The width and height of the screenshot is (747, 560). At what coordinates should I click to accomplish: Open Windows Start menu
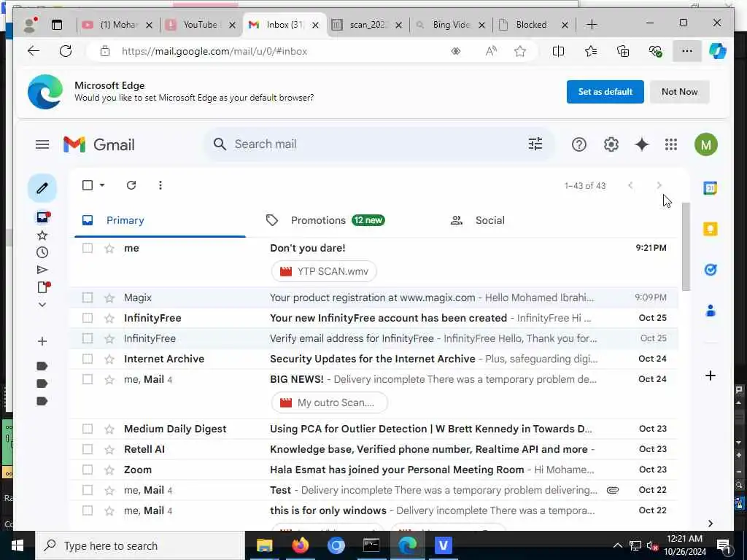click(x=18, y=545)
